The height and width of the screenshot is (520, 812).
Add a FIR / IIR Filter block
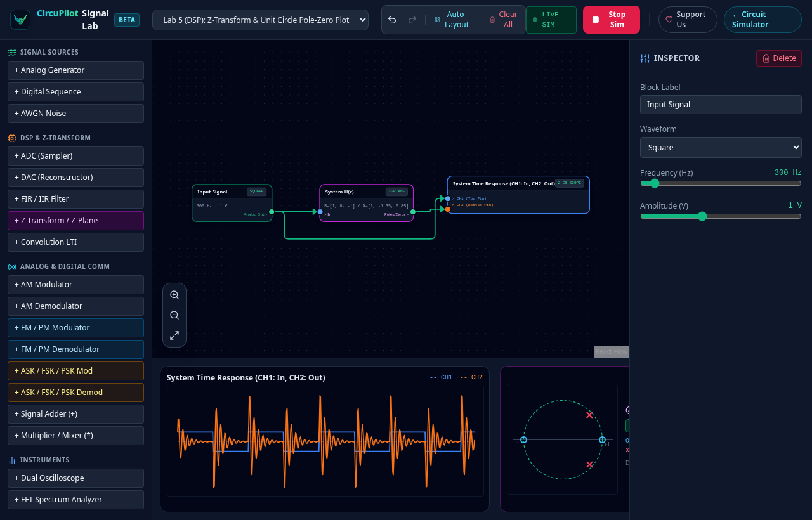pyautogui.click(x=75, y=199)
